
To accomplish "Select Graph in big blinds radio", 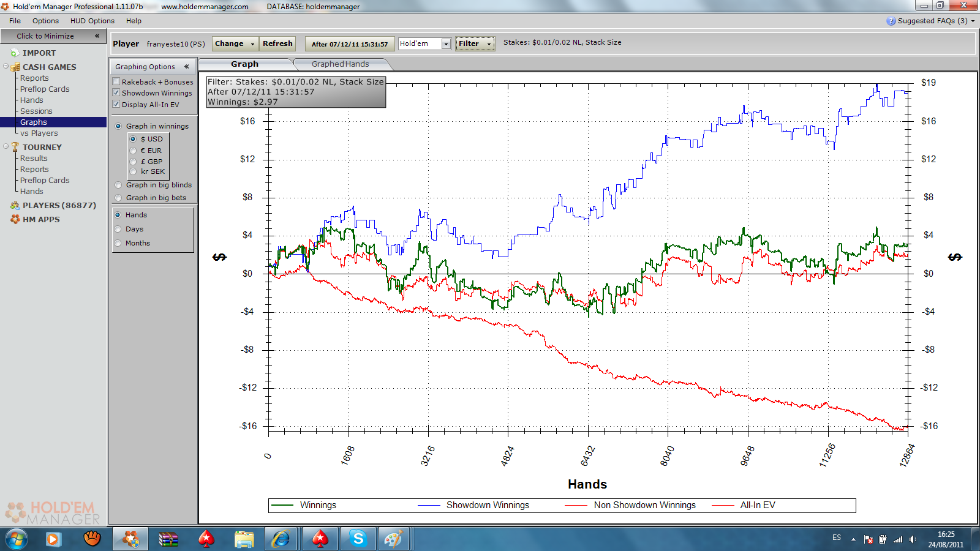I will click(x=118, y=185).
